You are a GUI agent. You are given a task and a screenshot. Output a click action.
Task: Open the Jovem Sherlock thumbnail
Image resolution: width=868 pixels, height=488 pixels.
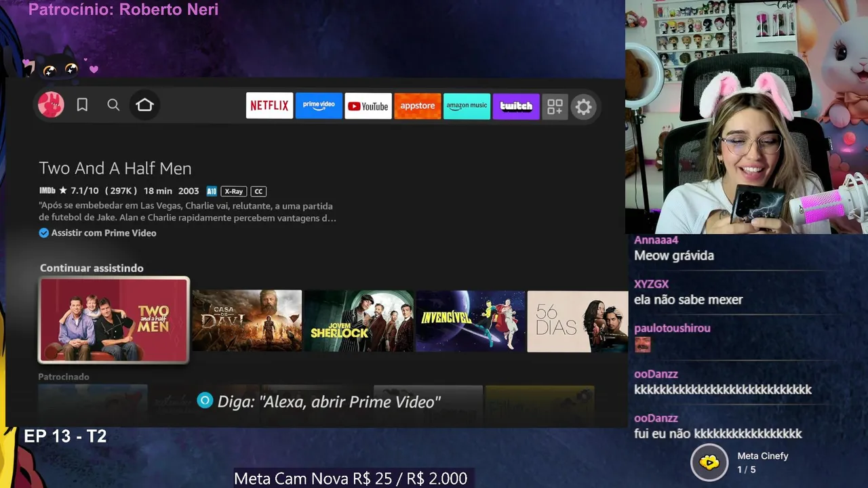(359, 321)
